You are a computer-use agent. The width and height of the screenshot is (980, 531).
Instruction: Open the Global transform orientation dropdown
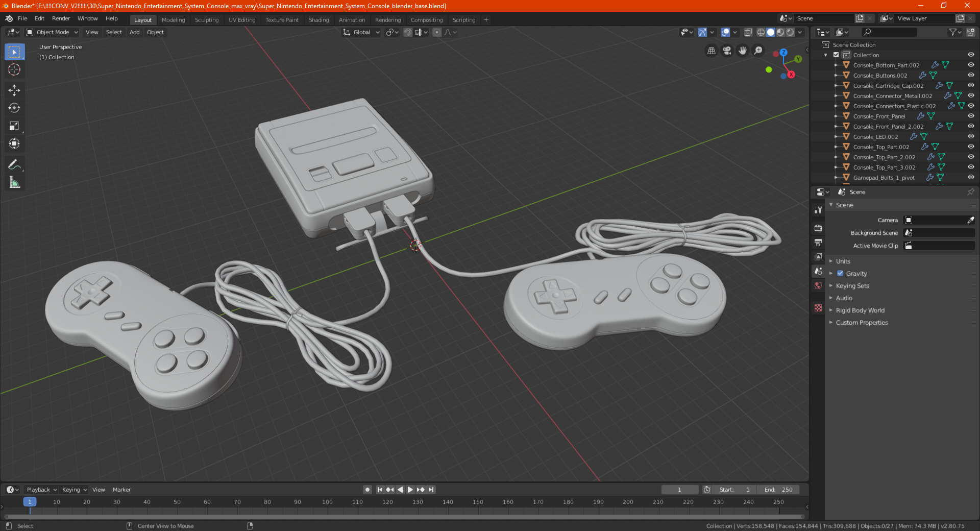pyautogui.click(x=361, y=32)
